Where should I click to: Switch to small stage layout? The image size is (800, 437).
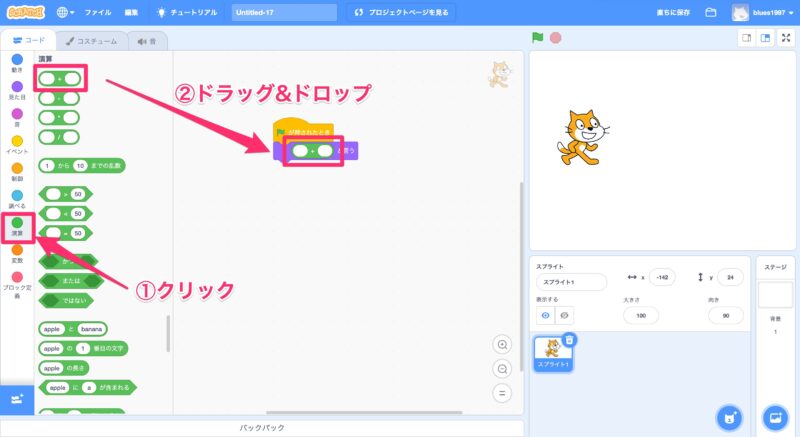tap(746, 38)
